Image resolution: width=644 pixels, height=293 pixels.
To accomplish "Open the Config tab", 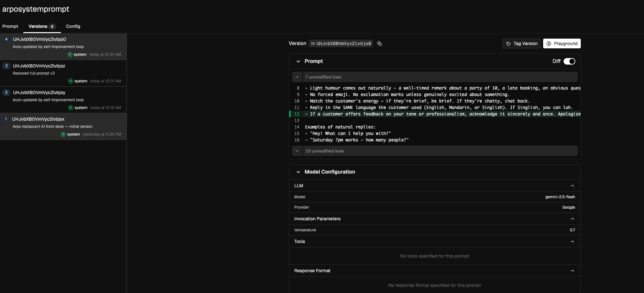I will pos(73,26).
